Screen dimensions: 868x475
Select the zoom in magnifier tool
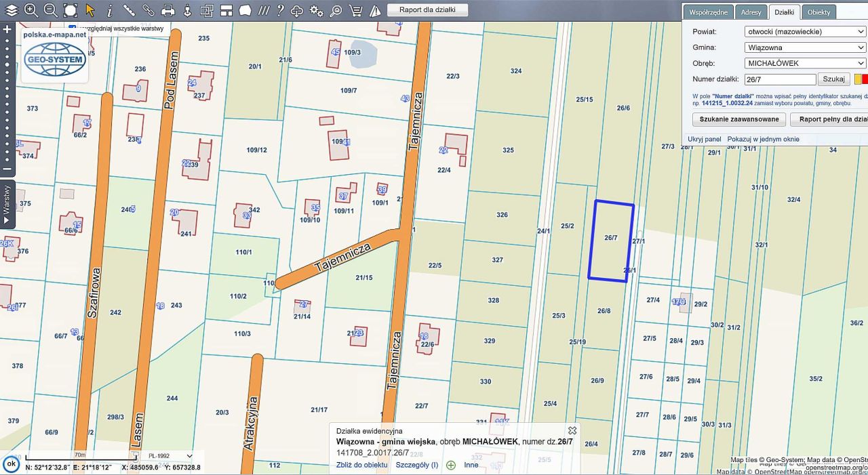coord(31,10)
